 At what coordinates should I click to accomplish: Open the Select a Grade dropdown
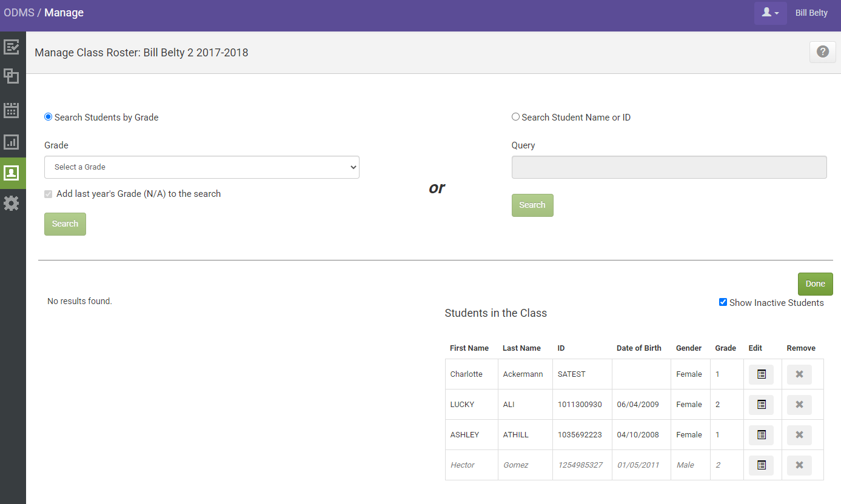(202, 167)
